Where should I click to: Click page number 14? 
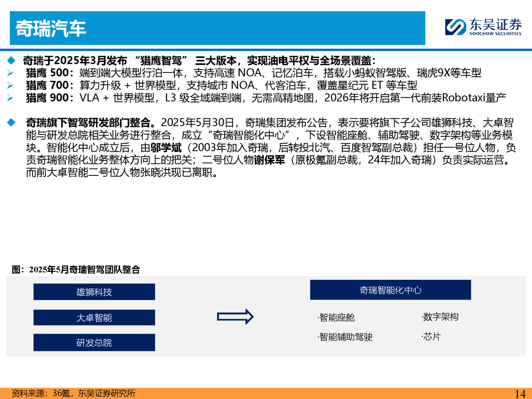point(520,394)
